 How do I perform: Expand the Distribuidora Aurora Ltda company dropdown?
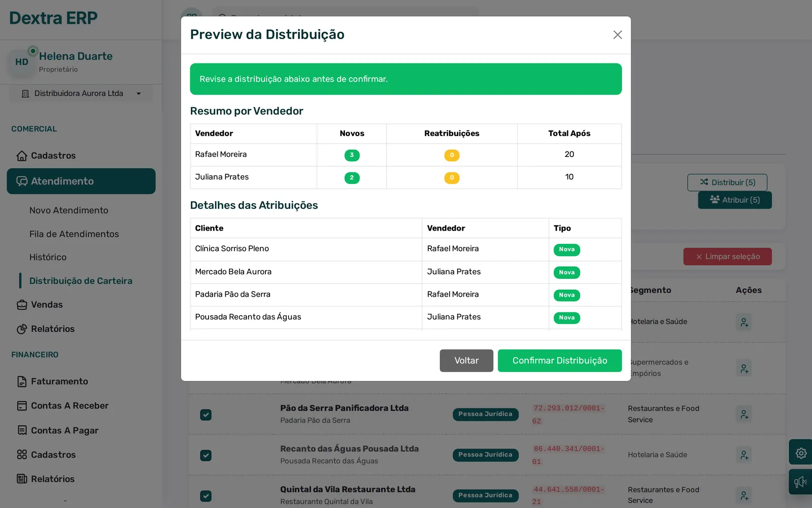[81, 93]
